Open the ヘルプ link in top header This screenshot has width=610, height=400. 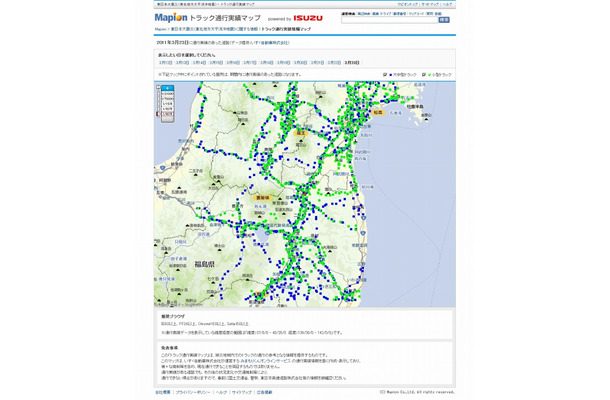pos(447,4)
